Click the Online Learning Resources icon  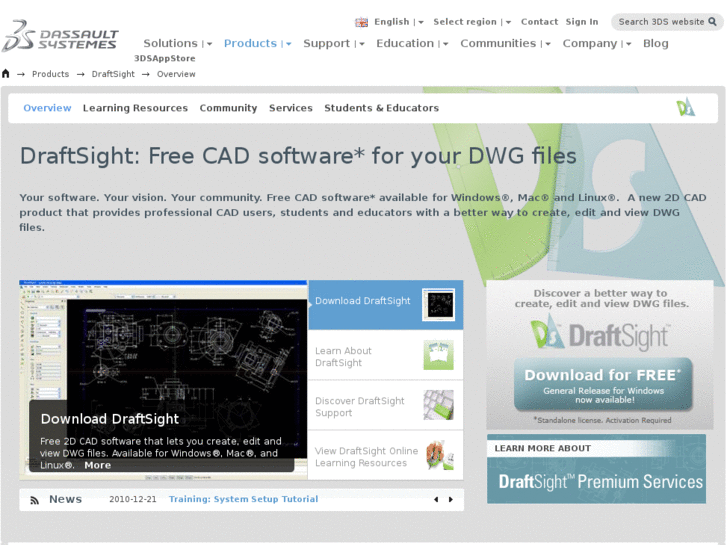(440, 455)
